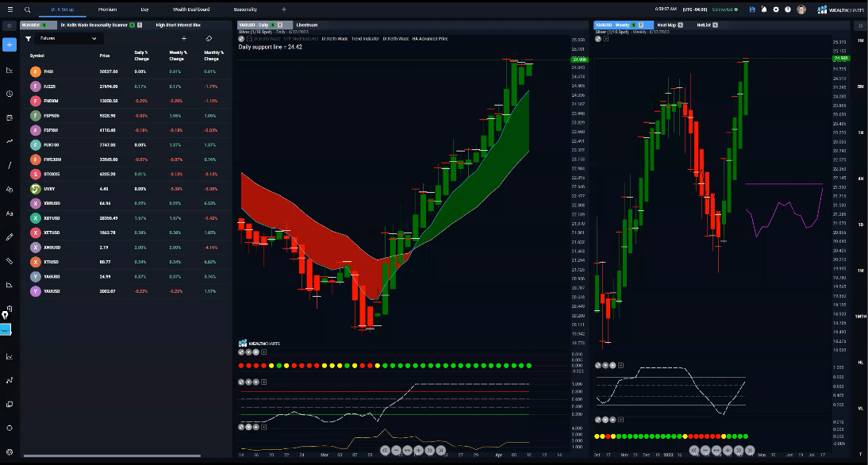The image size is (868, 465).
Task: Zoom in daily chart with plus button
Action: click(x=418, y=451)
